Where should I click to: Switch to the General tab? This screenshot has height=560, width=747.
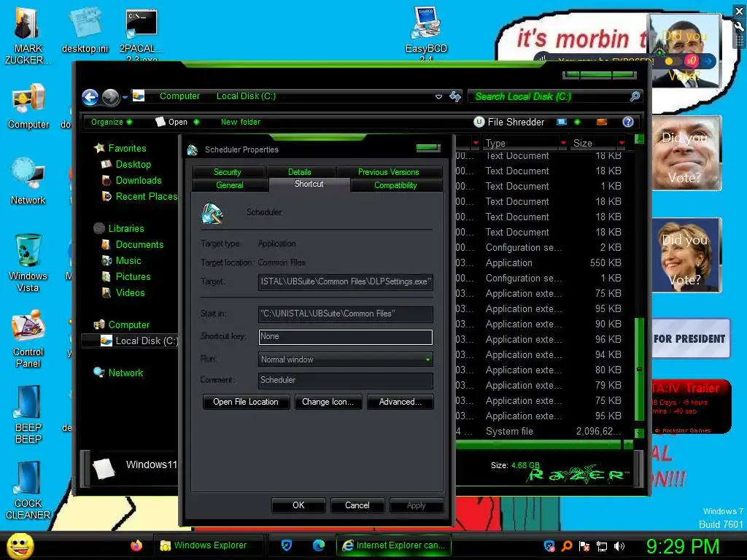tap(230, 185)
